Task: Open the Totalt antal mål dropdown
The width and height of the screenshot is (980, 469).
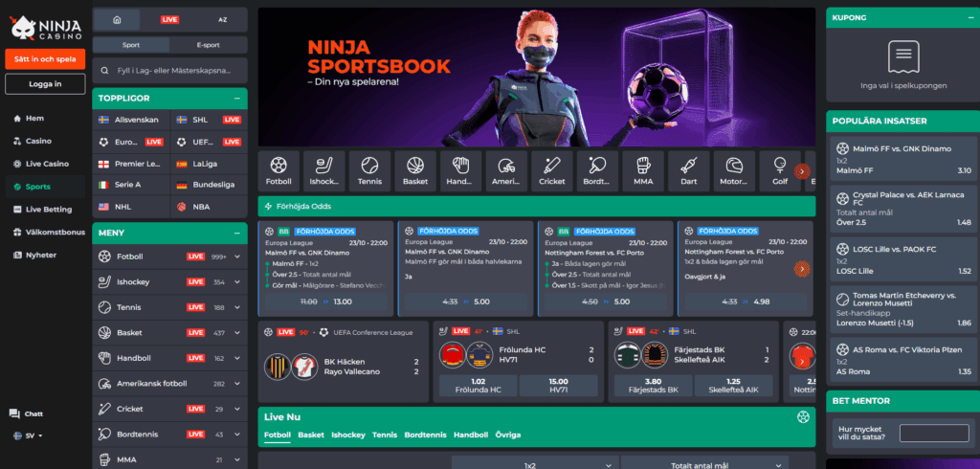Action: (705, 464)
